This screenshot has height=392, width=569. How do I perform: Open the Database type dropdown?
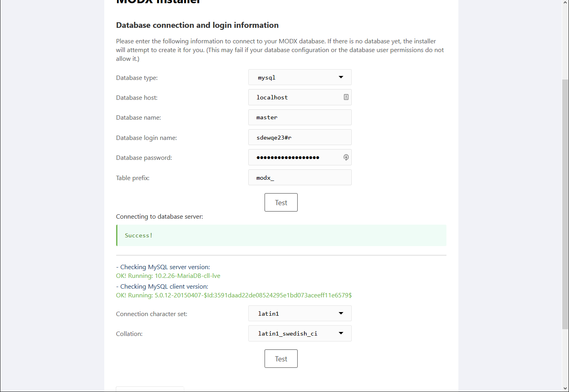(x=300, y=77)
